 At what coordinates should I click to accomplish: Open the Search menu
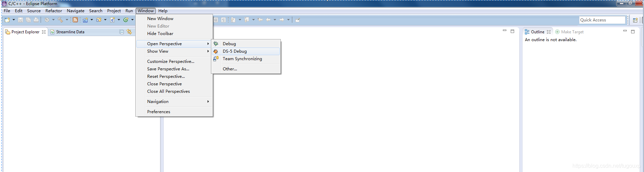click(96, 11)
